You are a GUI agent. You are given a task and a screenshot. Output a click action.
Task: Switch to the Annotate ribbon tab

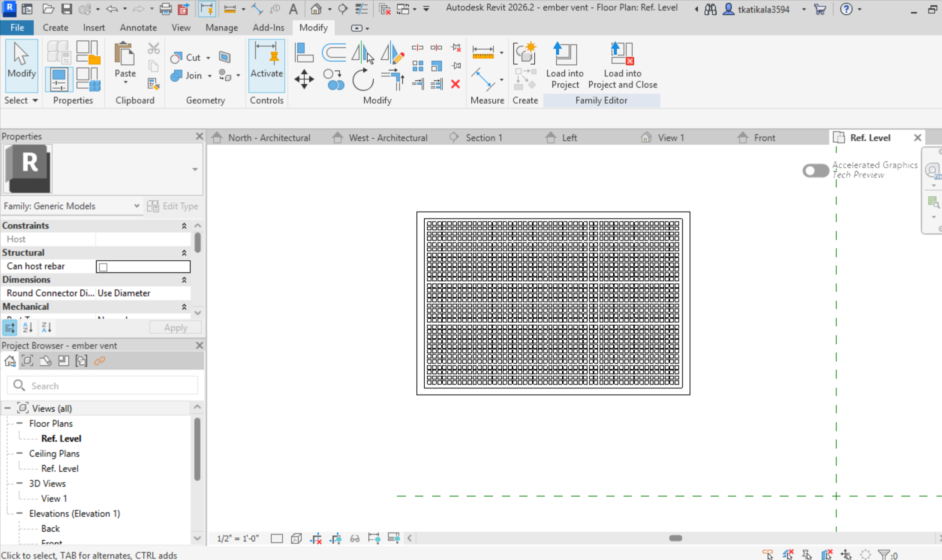(x=138, y=27)
